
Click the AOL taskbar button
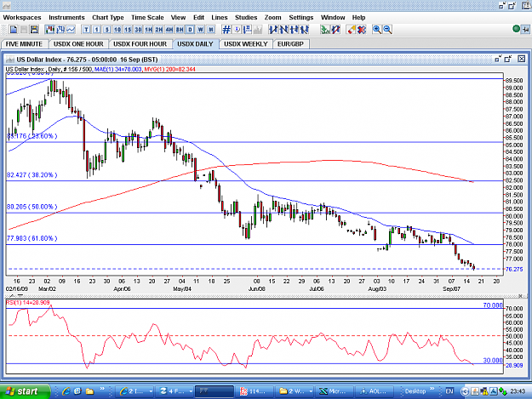[x=375, y=391]
